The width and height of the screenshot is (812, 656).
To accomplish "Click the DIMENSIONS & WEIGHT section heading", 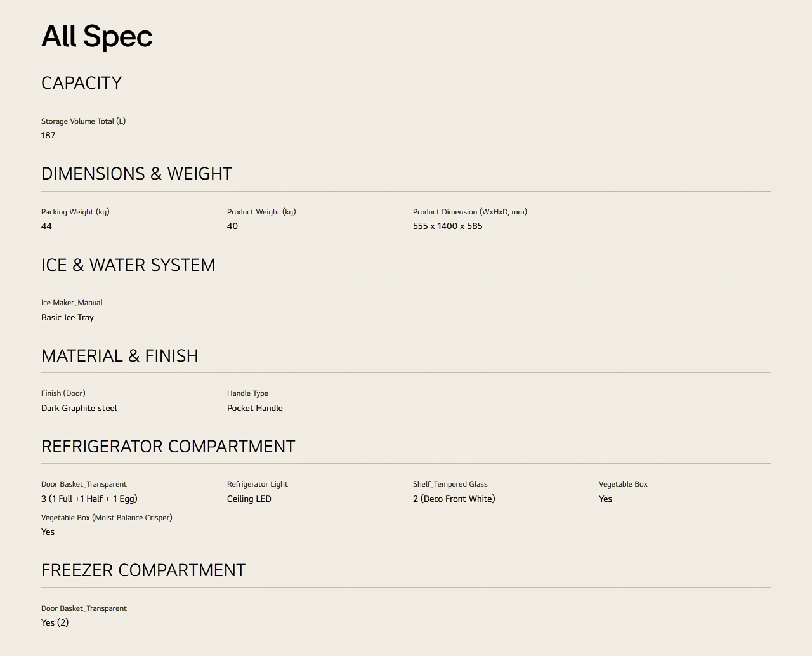I will point(136,174).
